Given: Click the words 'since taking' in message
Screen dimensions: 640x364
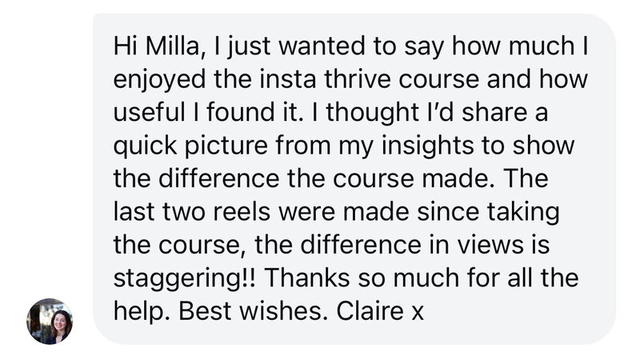Looking at the screenshot, I should 488,213.
